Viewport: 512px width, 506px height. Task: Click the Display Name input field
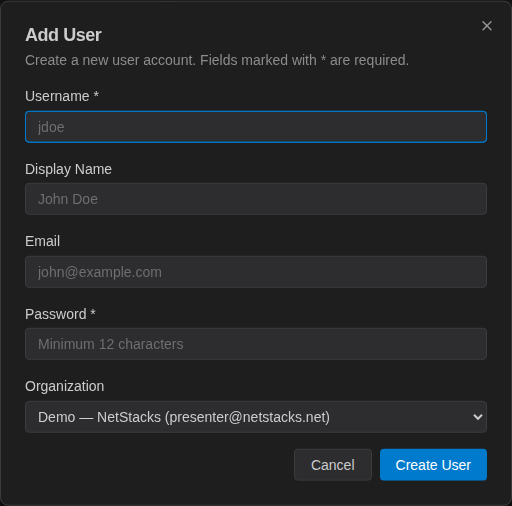[256, 199]
